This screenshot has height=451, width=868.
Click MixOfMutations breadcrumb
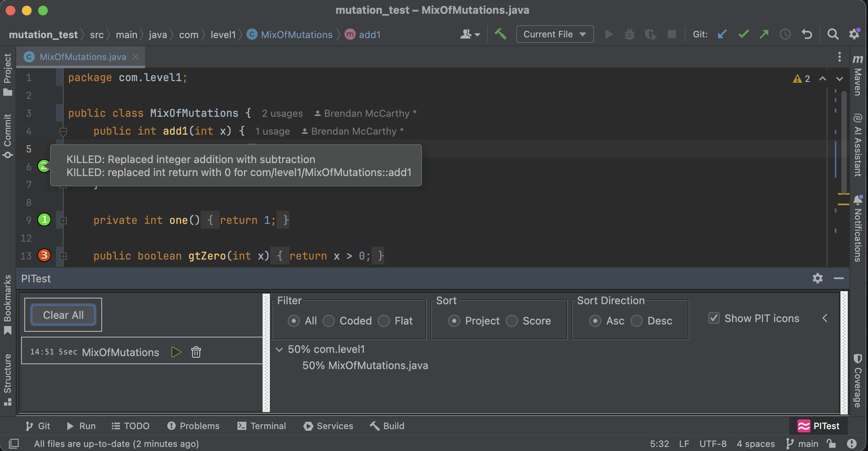(x=290, y=34)
